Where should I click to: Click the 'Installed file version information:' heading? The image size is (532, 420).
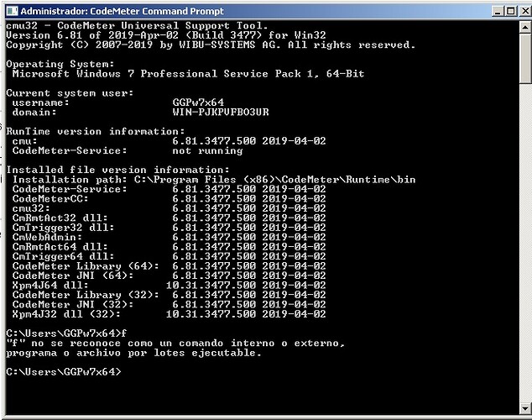118,170
